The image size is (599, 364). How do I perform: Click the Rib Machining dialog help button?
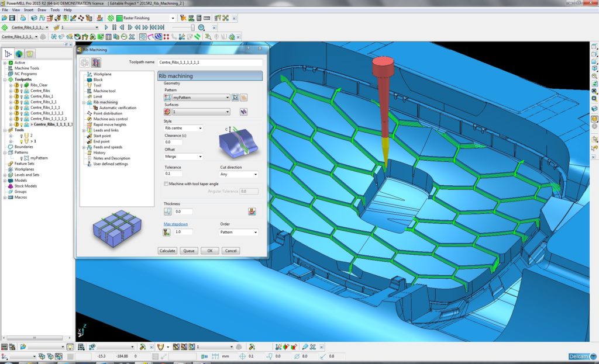(248, 48)
